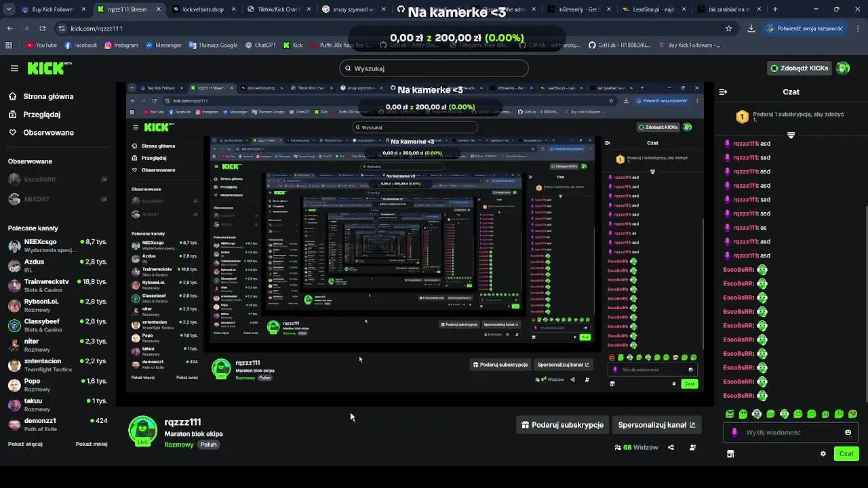
Task: Open the Tłumacz Google bookmark
Action: pos(214,45)
